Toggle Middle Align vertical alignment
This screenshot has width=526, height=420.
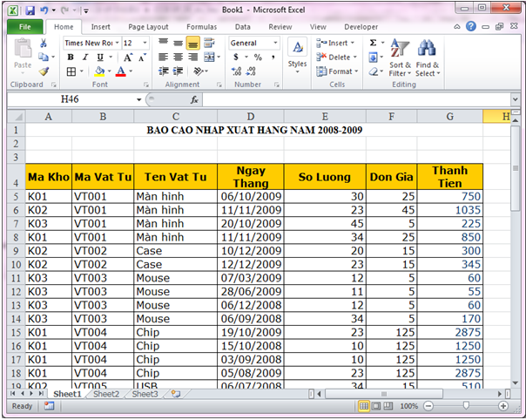pos(179,43)
